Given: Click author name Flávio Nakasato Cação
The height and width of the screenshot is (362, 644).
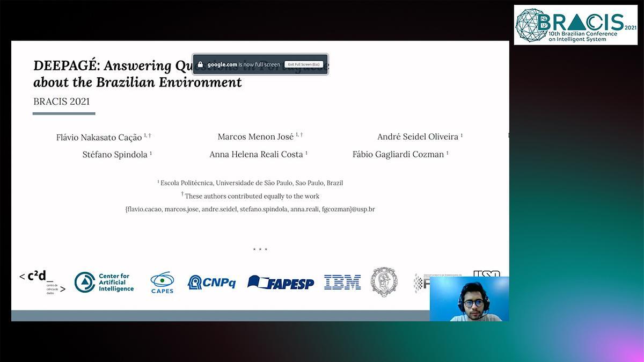Looking at the screenshot, I should [x=99, y=137].
